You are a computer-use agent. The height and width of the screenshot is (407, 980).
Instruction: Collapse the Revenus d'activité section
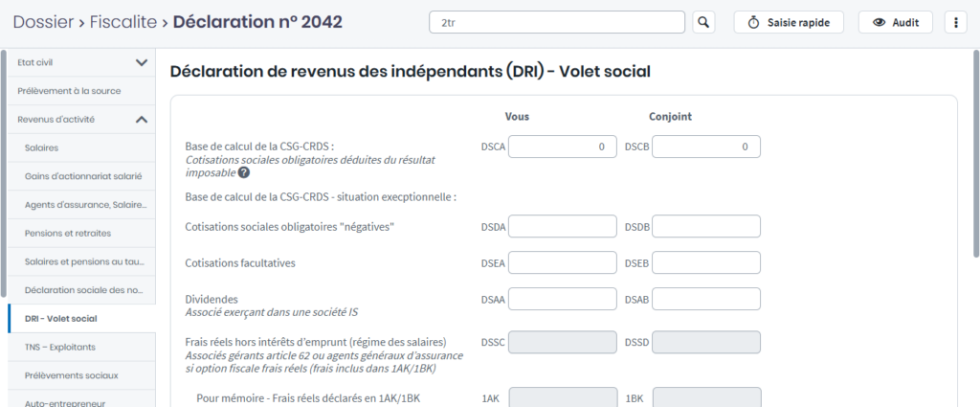[x=142, y=120]
